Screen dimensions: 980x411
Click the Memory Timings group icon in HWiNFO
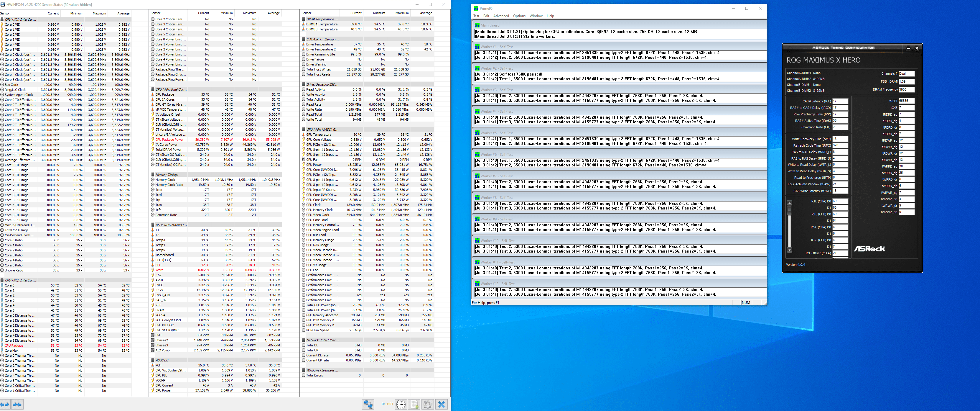(x=153, y=175)
